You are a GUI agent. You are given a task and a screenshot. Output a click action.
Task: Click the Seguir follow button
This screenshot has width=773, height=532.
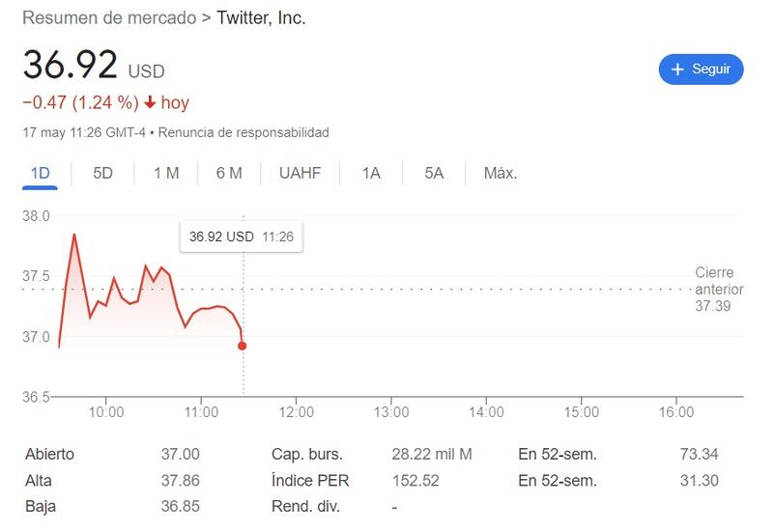[701, 70]
